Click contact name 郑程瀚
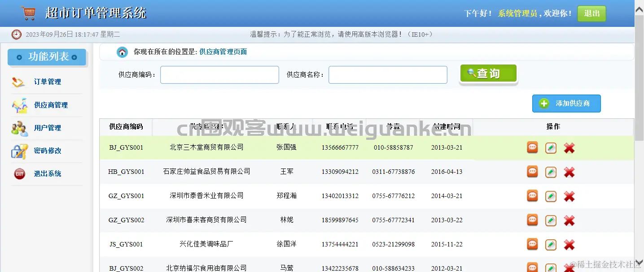 (x=286, y=196)
